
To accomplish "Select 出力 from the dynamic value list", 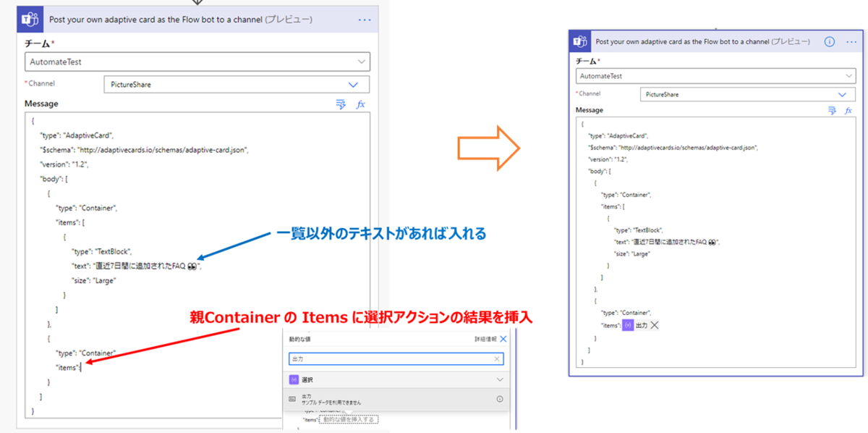I will (x=396, y=399).
